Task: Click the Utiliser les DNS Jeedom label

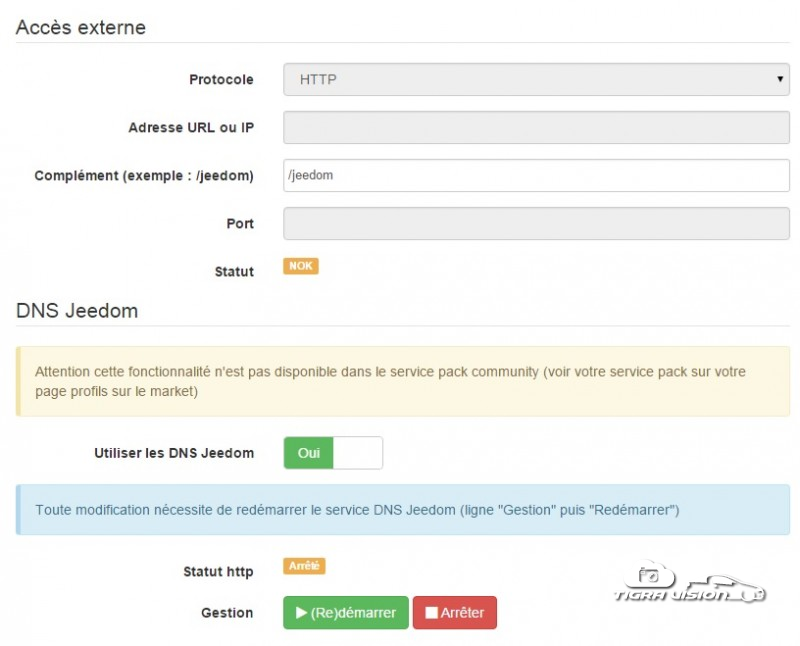Action: pyautogui.click(x=173, y=453)
